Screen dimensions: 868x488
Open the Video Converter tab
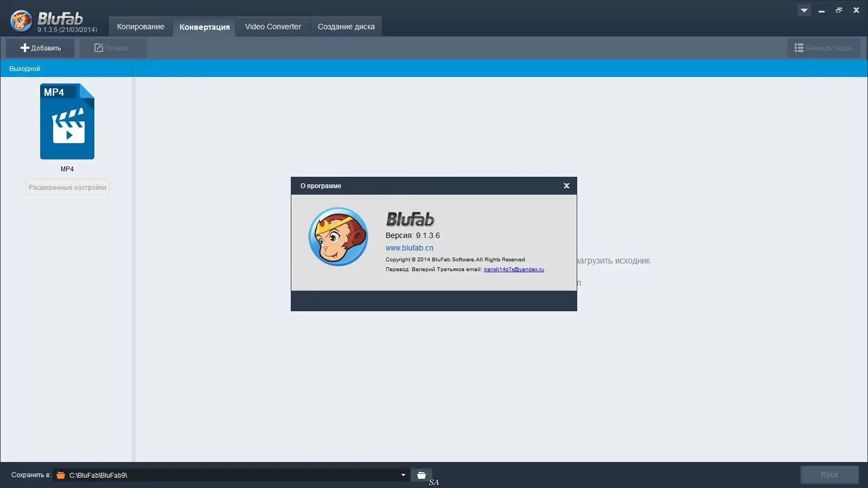coord(273,27)
